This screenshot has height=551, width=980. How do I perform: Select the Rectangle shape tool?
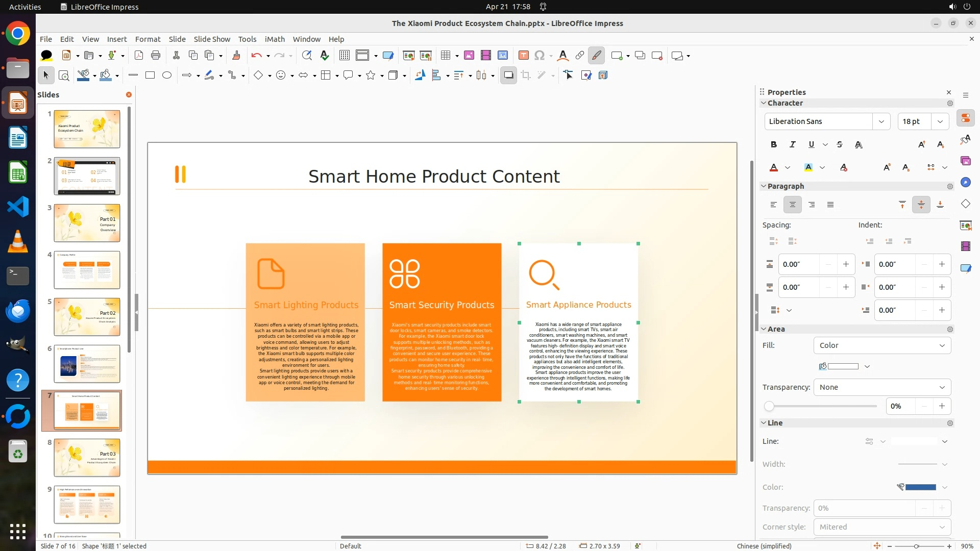click(x=150, y=76)
